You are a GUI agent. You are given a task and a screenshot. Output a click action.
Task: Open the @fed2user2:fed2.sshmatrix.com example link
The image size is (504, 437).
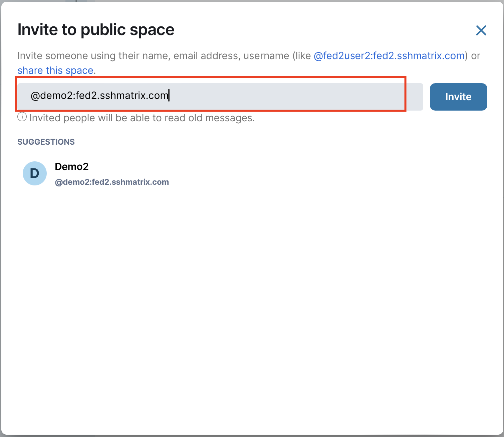(x=389, y=55)
